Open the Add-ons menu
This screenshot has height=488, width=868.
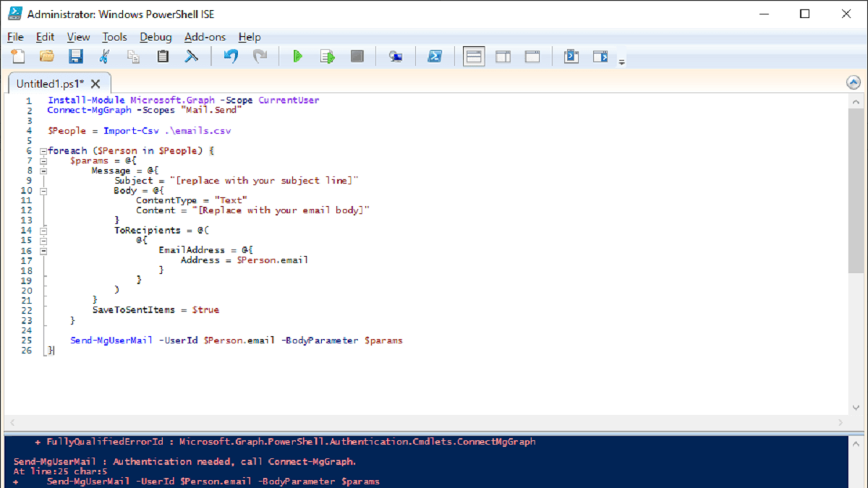[205, 37]
